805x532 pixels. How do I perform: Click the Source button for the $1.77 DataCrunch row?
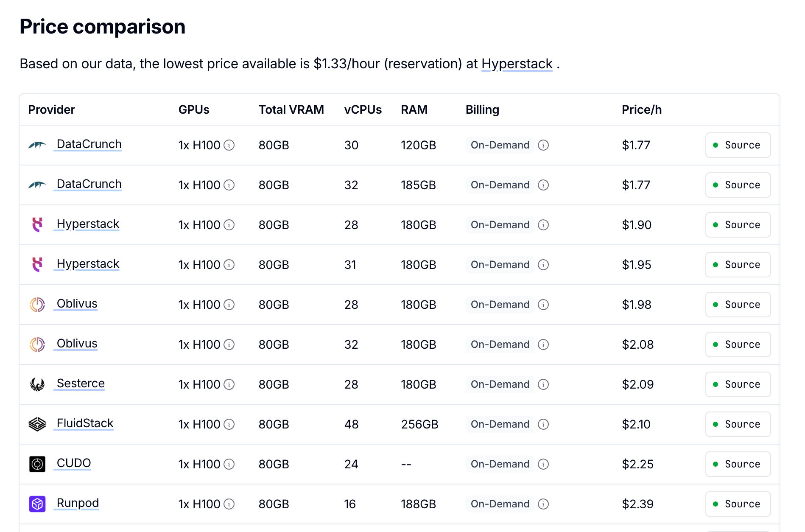point(738,145)
